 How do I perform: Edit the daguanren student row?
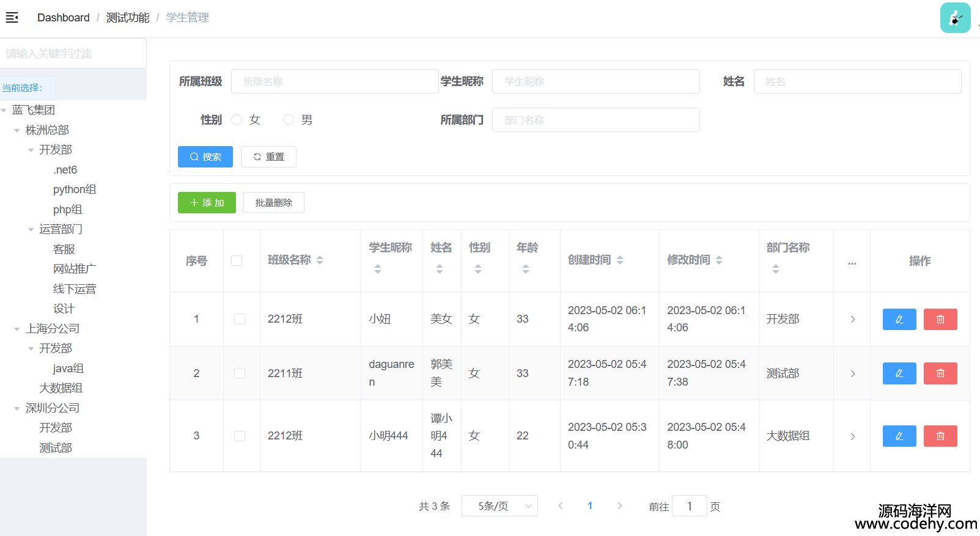click(899, 373)
